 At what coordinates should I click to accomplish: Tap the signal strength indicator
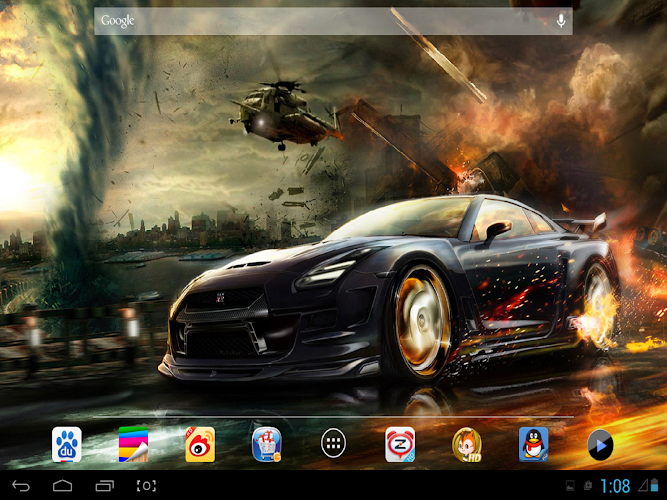tap(642, 486)
